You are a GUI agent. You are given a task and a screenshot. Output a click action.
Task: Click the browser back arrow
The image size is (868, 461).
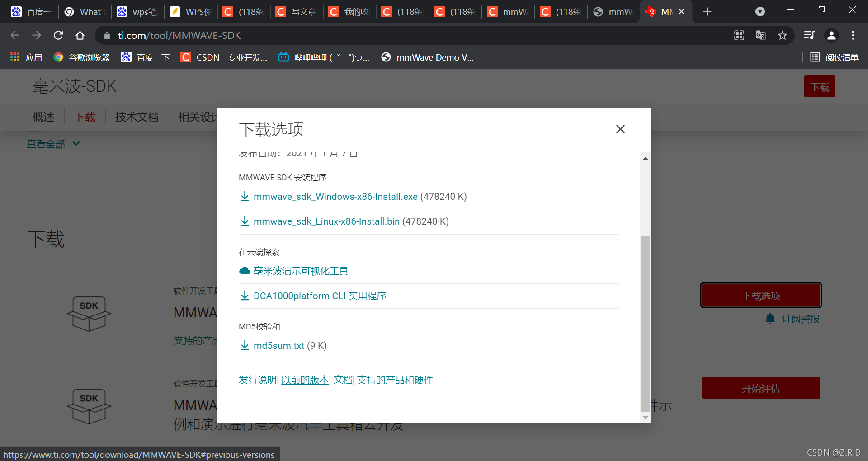point(15,35)
